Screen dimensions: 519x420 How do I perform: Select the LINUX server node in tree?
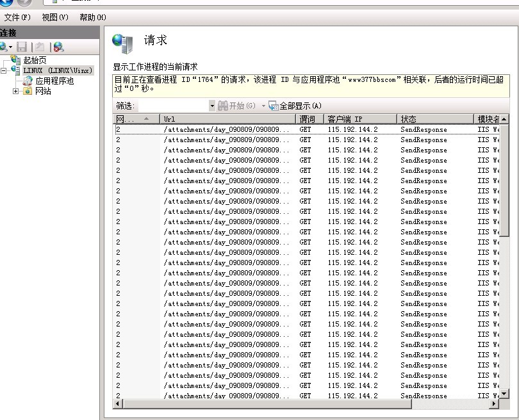coord(57,70)
